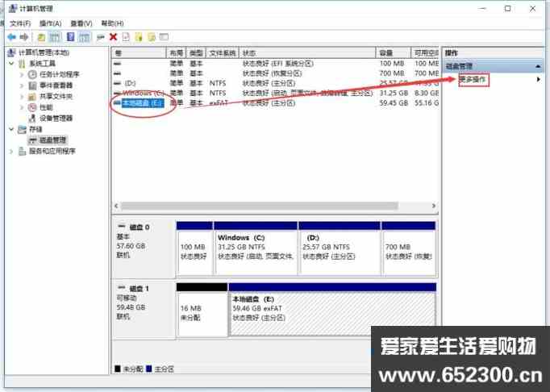Select the EFI 系统分区 100 MB volume row

coord(275,64)
